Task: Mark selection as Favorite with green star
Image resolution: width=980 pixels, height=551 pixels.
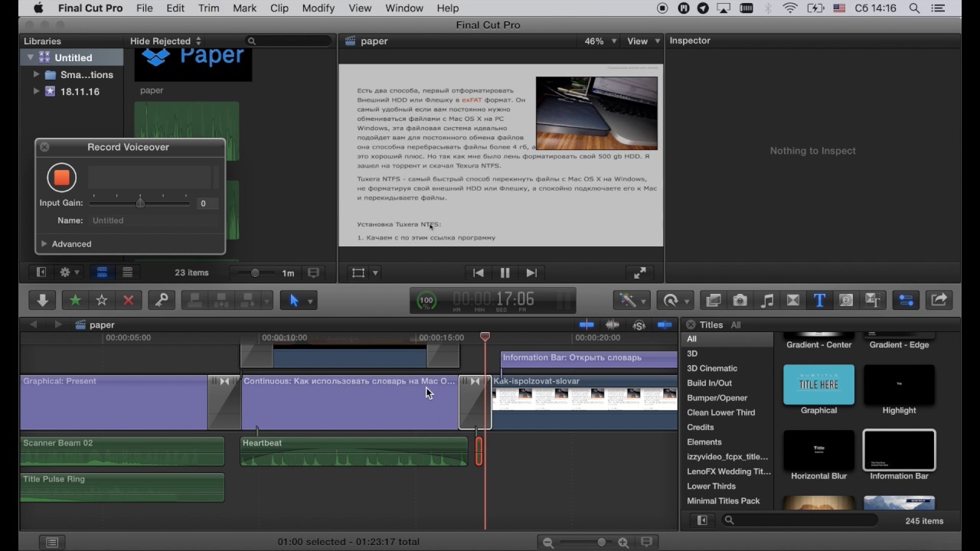Action: (75, 301)
